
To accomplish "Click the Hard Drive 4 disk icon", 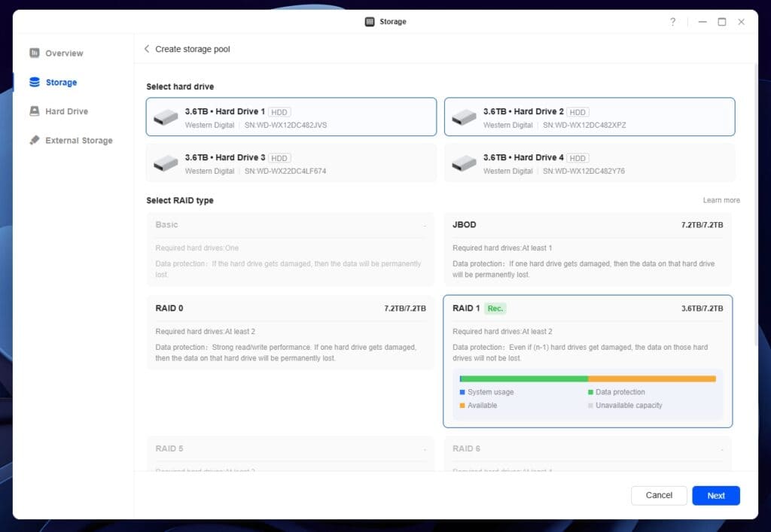I will [464, 163].
